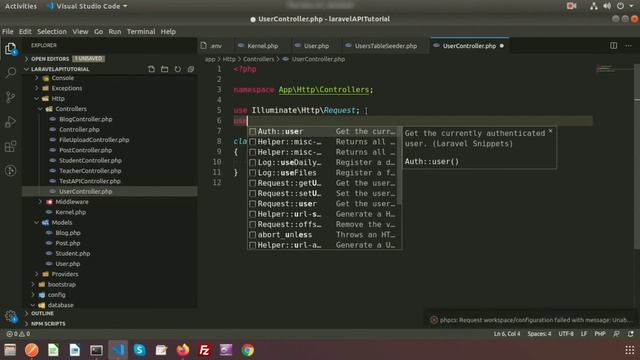This screenshot has height=360, width=640.
Task: Select the abort_unless suggestion
Action: 323,235
